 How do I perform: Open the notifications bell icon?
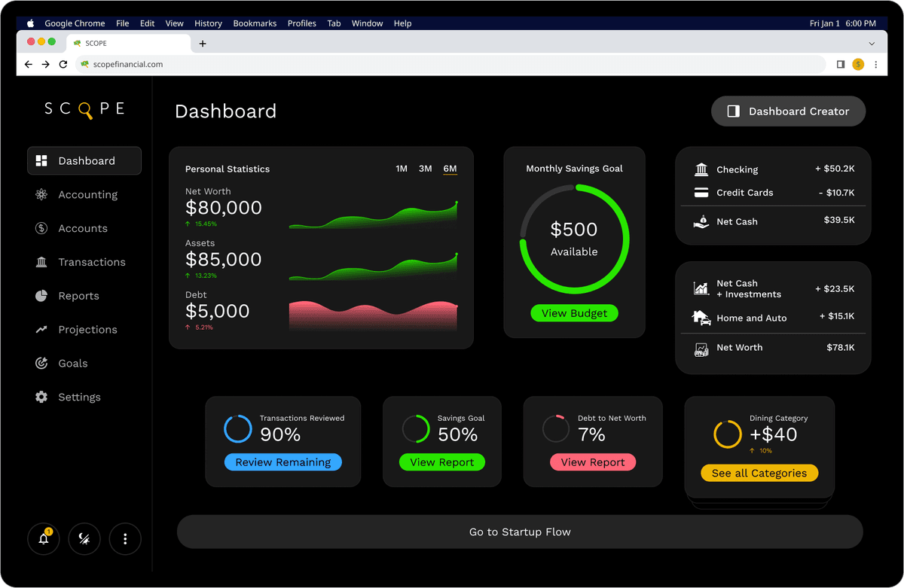(43, 539)
